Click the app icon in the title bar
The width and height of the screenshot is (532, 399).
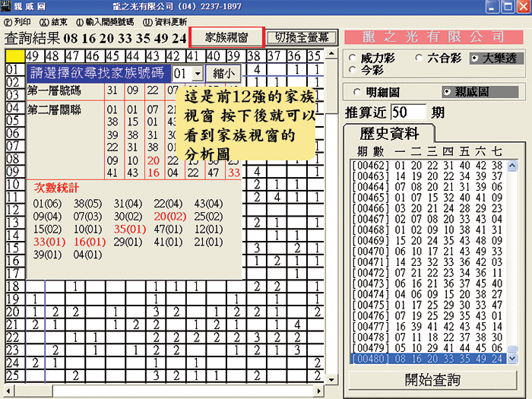tap(5, 6)
